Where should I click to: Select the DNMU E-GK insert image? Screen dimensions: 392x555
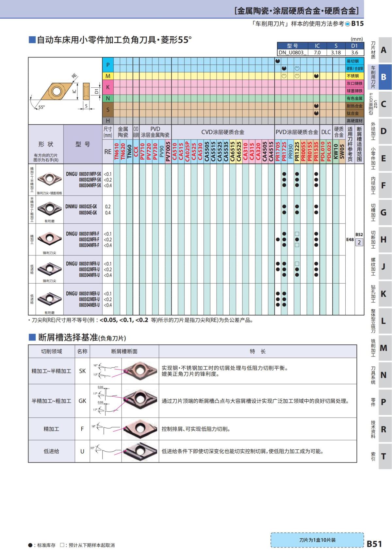click(49, 208)
